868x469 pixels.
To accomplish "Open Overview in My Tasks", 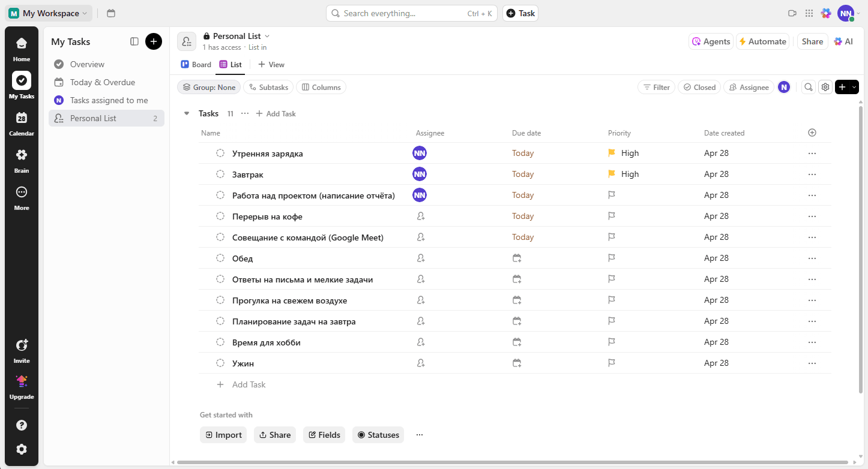I will (106, 64).
